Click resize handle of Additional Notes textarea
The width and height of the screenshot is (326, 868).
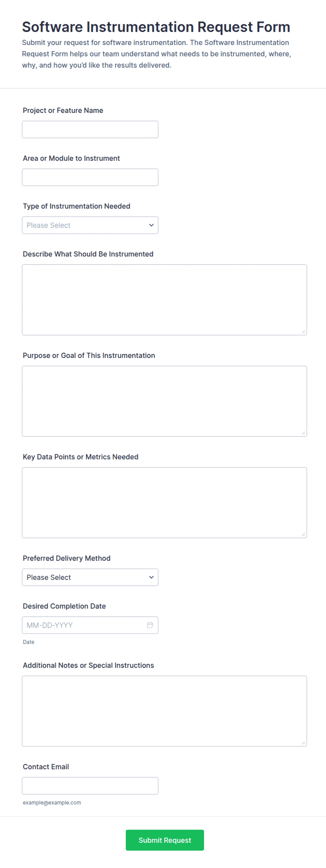click(x=303, y=743)
